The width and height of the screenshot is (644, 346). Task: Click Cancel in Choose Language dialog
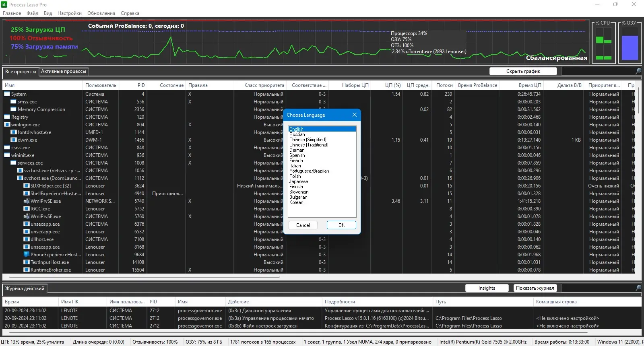point(303,225)
